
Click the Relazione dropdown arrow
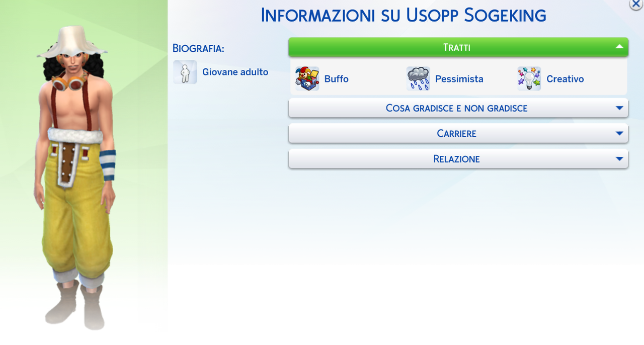click(619, 159)
